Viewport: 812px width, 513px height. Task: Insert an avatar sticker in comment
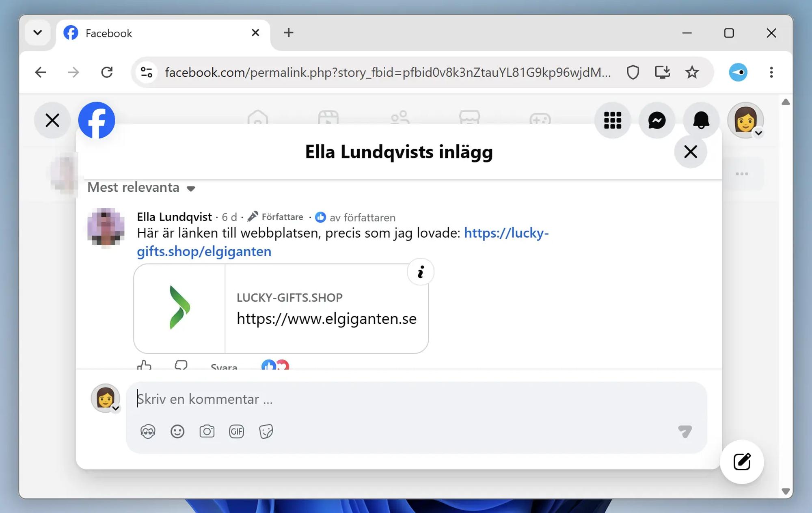pos(148,431)
